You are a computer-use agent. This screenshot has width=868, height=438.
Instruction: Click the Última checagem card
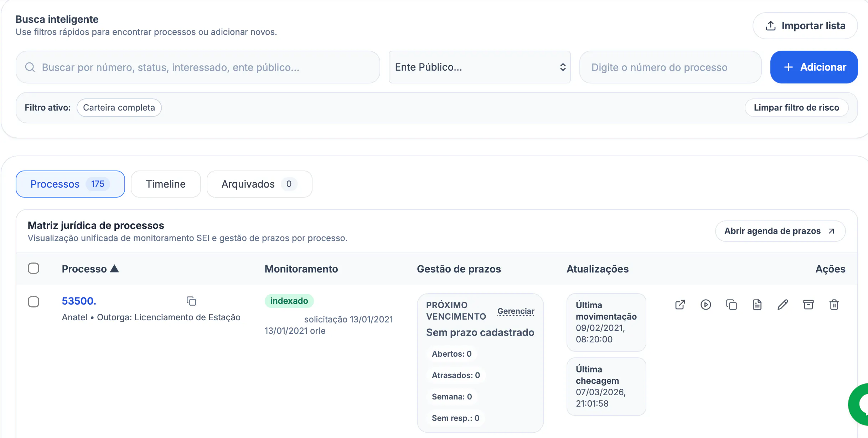pyautogui.click(x=606, y=386)
